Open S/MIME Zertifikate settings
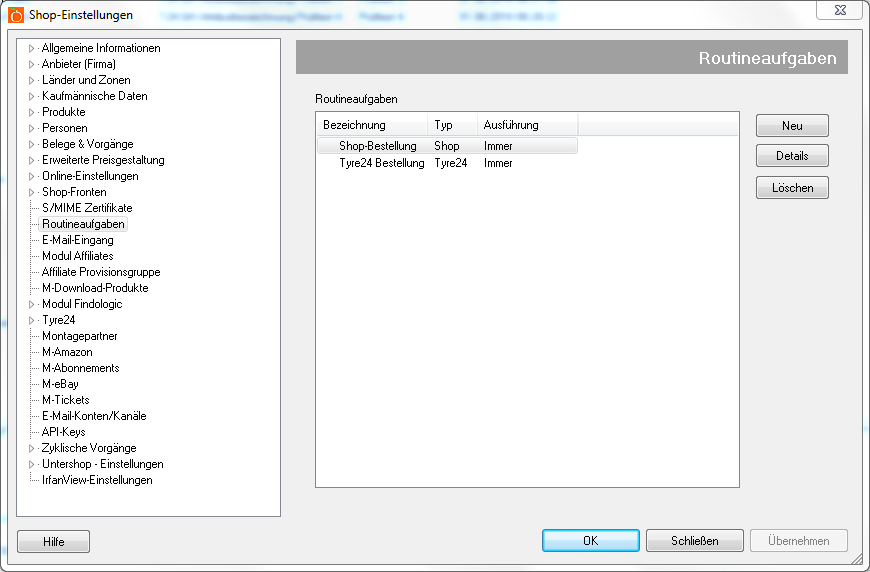 click(86, 208)
